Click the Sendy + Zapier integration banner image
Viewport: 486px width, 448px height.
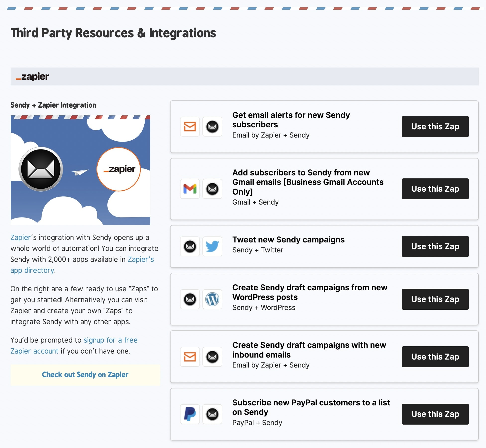point(80,170)
